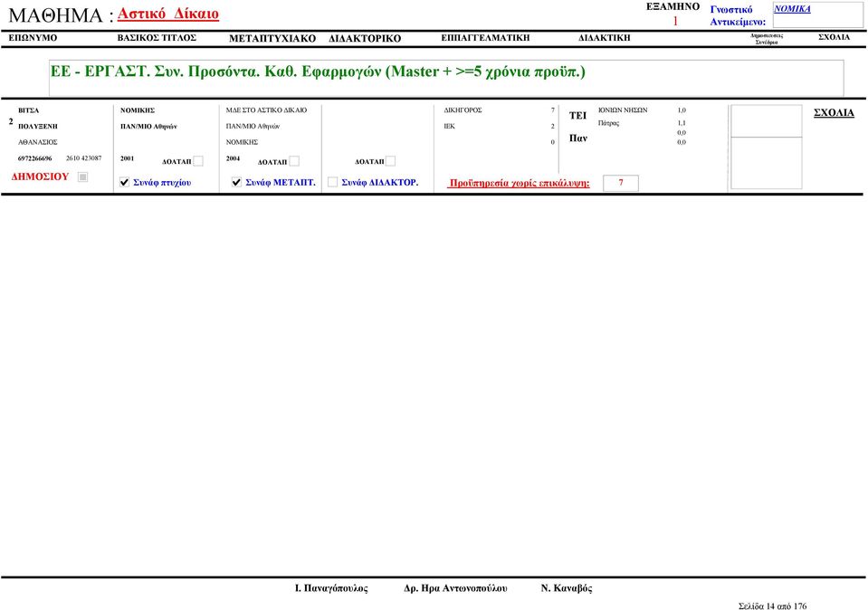The width and height of the screenshot is (868, 610).
Task: Click the Συνάφ πτυχίου label
Action: [162, 182]
